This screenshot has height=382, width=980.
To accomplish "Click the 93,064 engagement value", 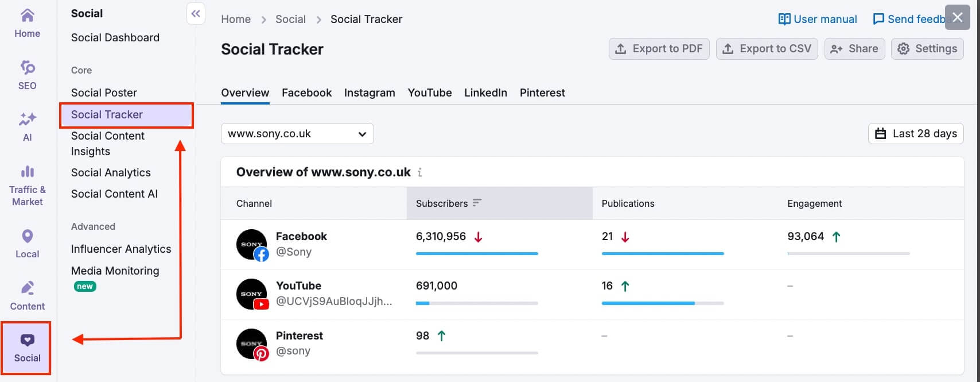I will click(x=806, y=236).
